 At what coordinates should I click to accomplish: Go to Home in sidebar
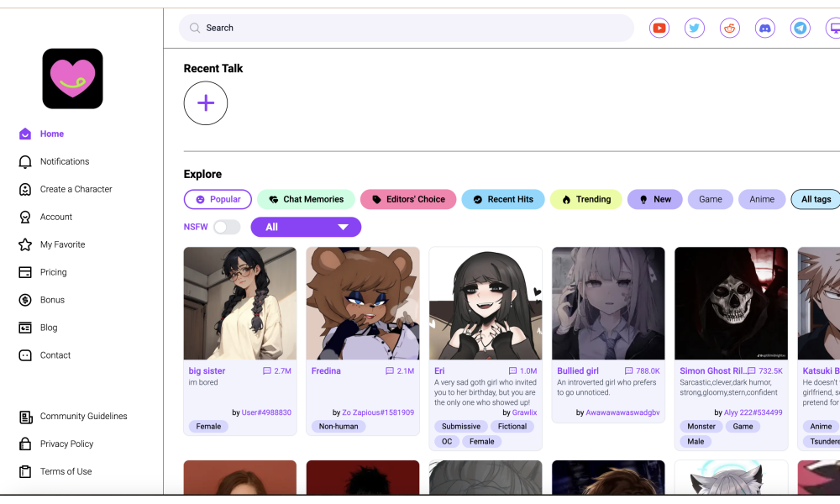pos(52,134)
